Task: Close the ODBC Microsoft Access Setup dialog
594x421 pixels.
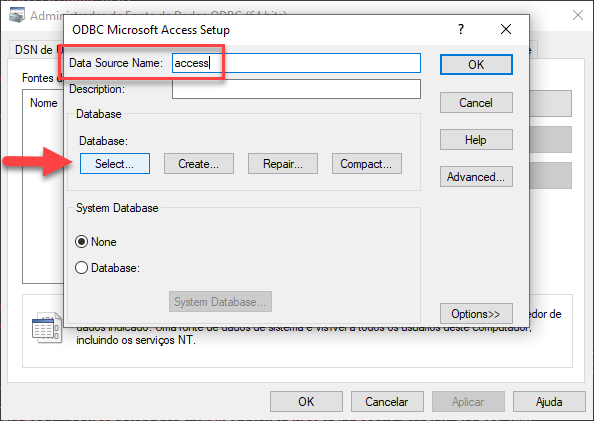Action: [x=506, y=29]
